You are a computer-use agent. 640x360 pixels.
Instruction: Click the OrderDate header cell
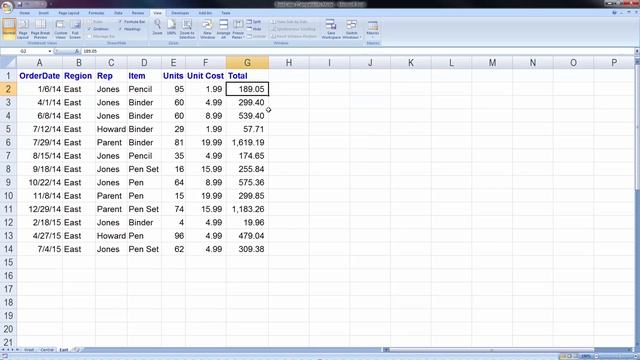(x=40, y=76)
